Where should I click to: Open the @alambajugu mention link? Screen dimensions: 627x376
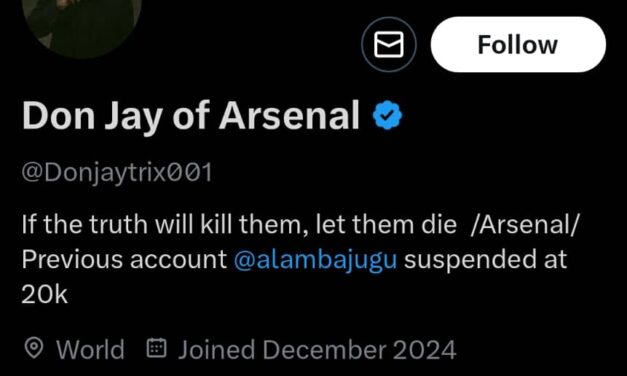(x=315, y=260)
